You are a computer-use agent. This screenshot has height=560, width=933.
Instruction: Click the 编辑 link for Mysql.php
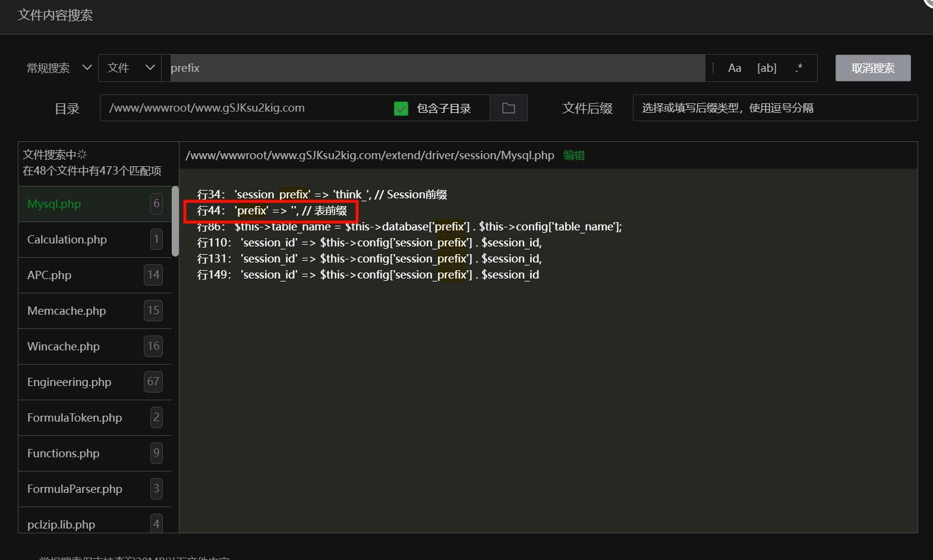tap(573, 156)
